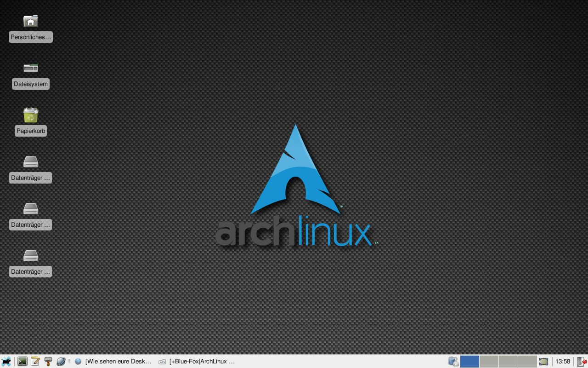Select the middle Datenträger drive icon
Image resolution: width=588 pixels, height=368 pixels.
coord(31,209)
